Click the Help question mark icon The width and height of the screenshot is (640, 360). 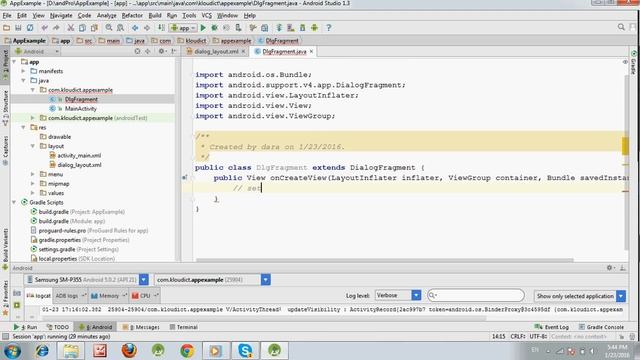point(329,28)
